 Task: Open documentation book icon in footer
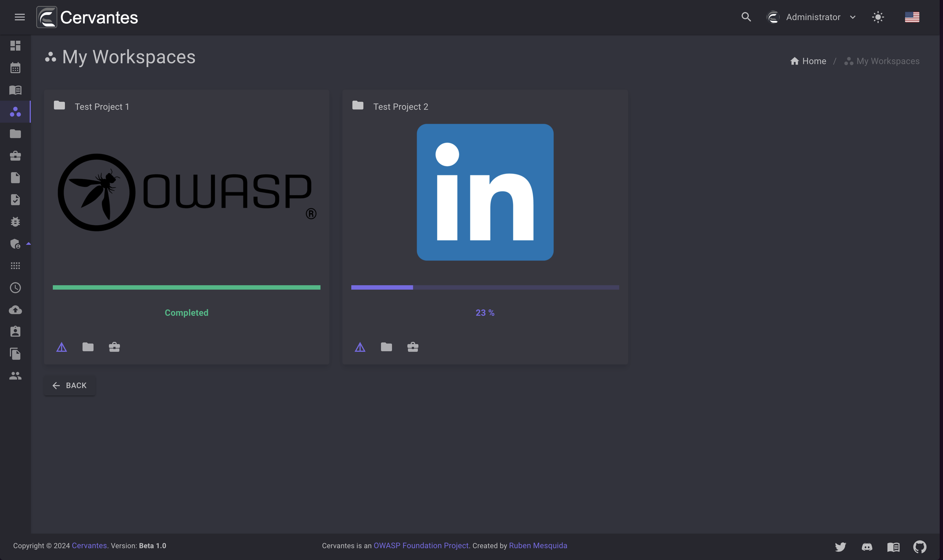893,547
